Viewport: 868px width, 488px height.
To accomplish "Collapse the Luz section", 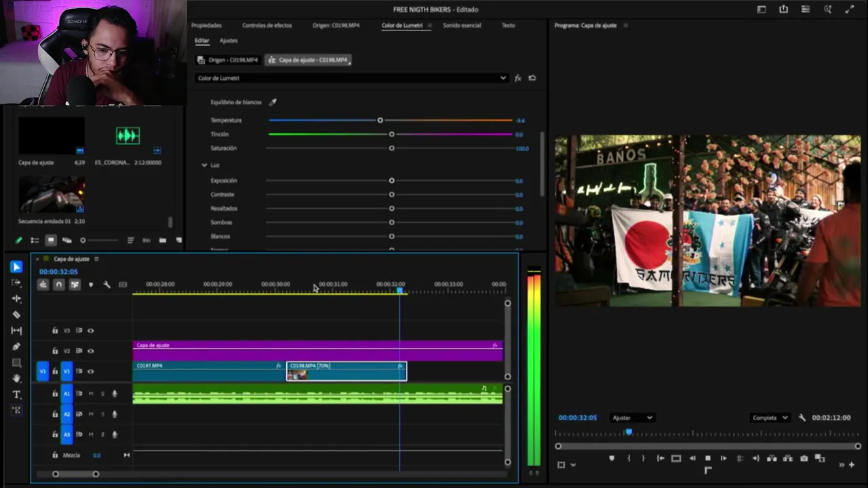I will point(204,165).
